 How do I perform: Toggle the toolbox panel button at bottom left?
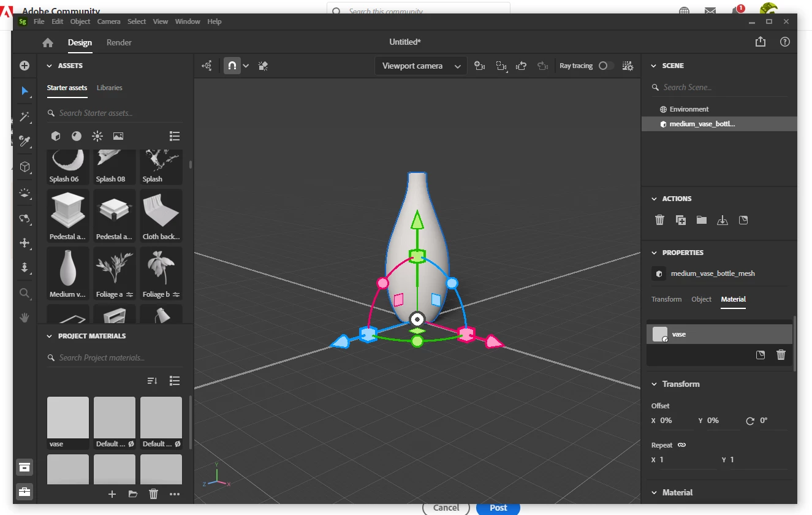(x=25, y=492)
